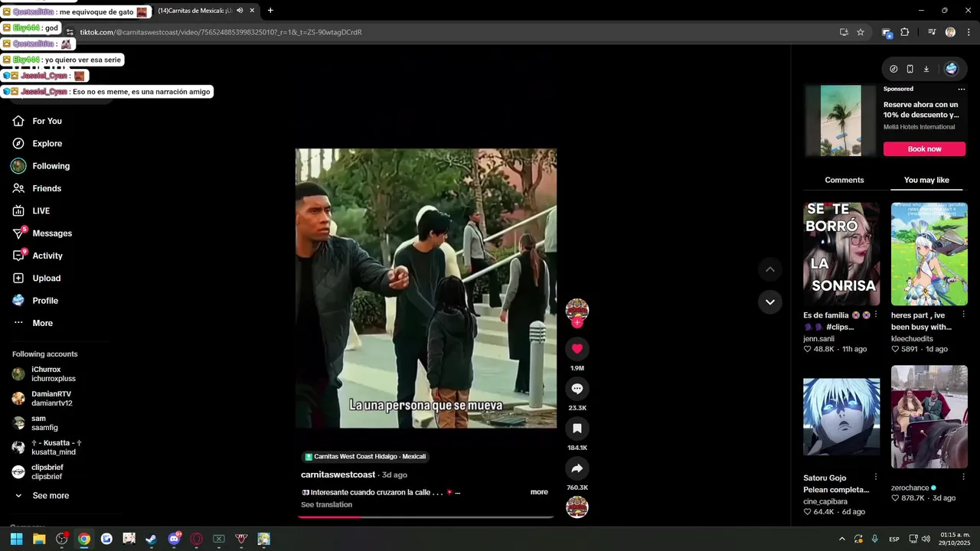The height and width of the screenshot is (551, 980).
Task: Open the Friends section icon
Action: tap(18, 188)
